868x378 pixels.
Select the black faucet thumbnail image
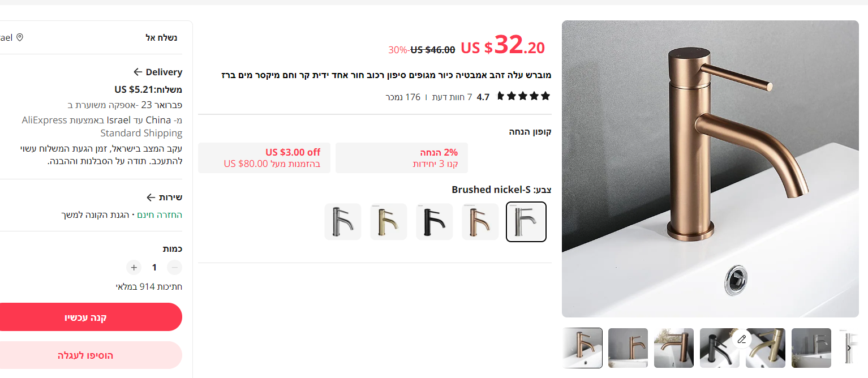[x=720, y=348]
